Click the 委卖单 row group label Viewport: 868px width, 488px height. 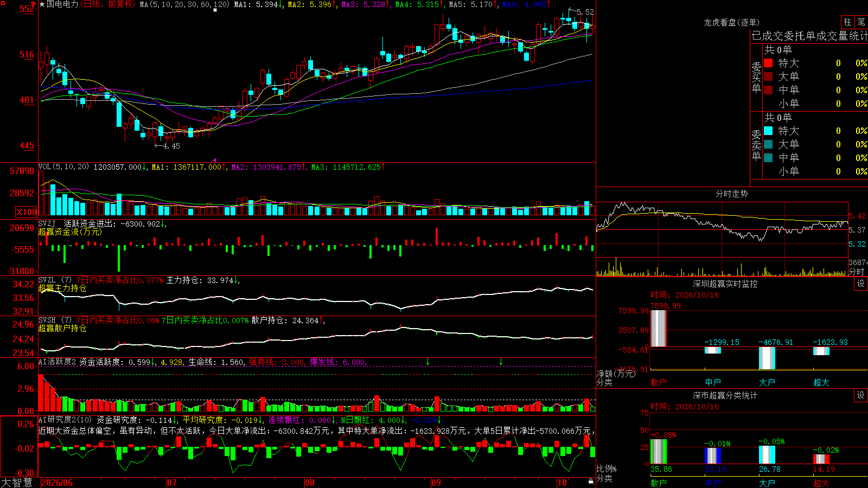(x=756, y=145)
